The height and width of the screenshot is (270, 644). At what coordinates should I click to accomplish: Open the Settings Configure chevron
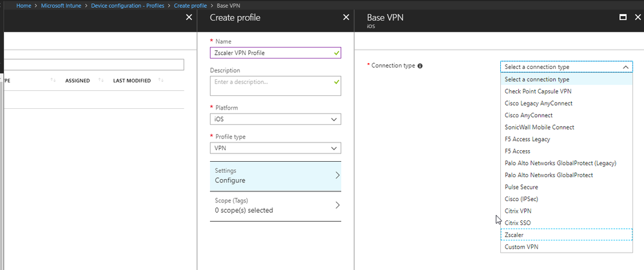[x=337, y=175]
